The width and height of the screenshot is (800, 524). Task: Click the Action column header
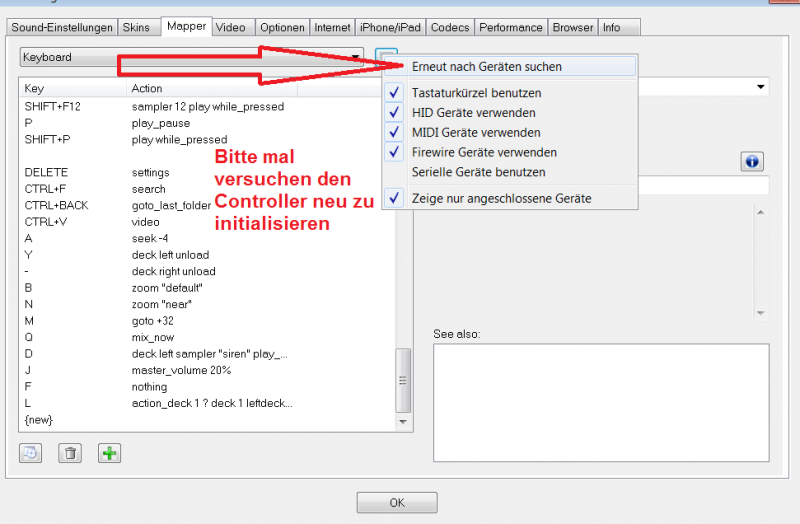(x=212, y=88)
